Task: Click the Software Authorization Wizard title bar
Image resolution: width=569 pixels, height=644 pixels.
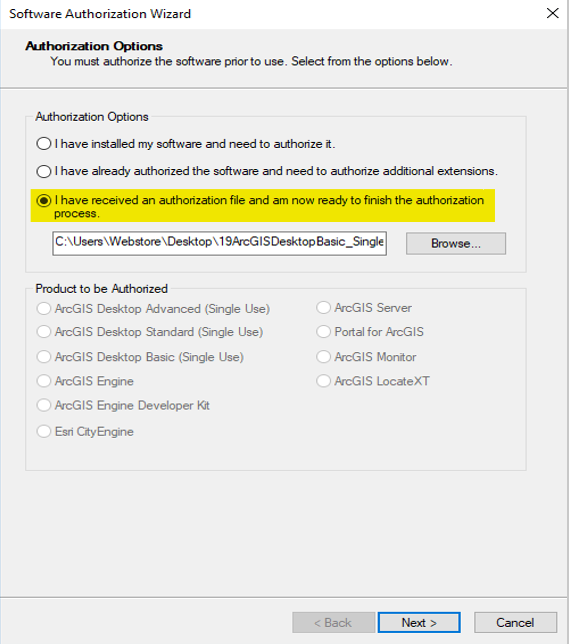Action: tap(271, 14)
